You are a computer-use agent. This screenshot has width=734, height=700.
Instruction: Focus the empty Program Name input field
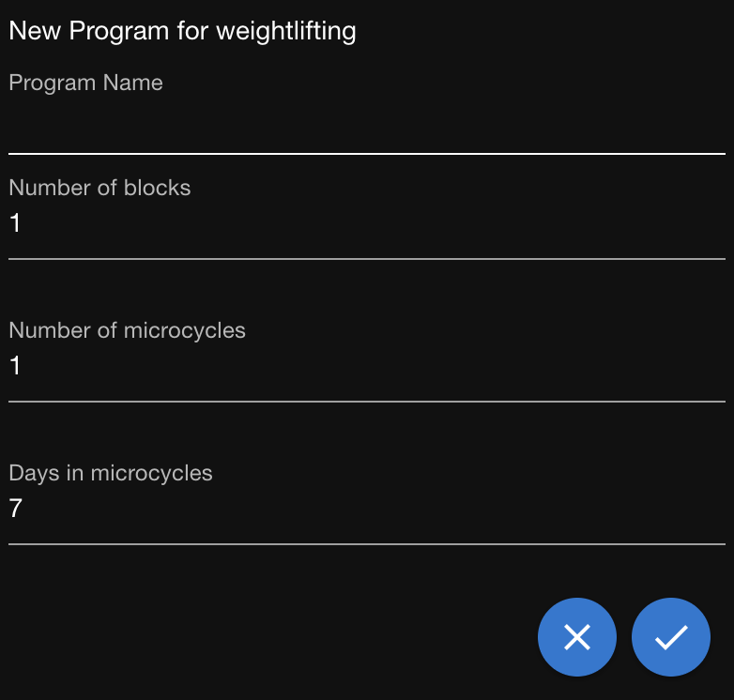[366, 128]
